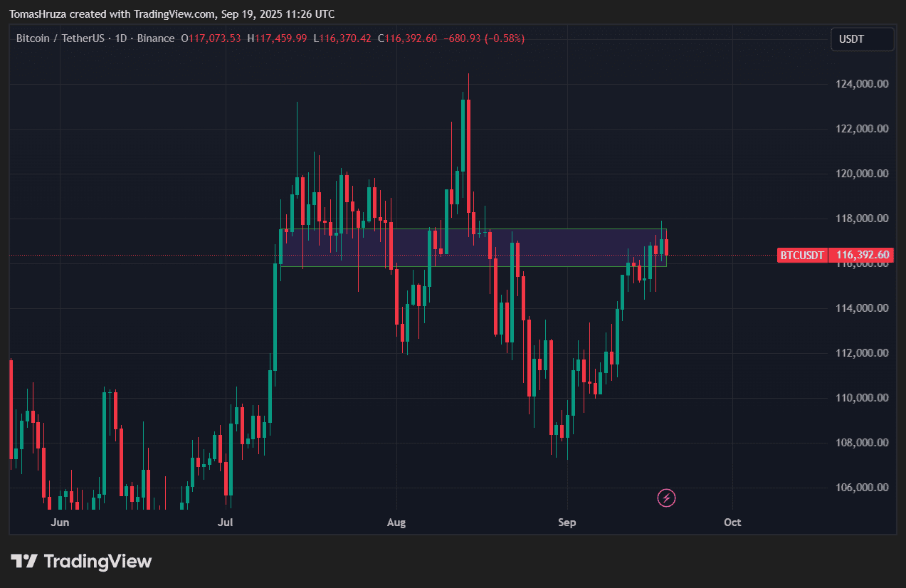Viewport: 906px width, 588px height.
Task: Click the −680.93 (−0.58%) change readout
Action: tap(483, 38)
